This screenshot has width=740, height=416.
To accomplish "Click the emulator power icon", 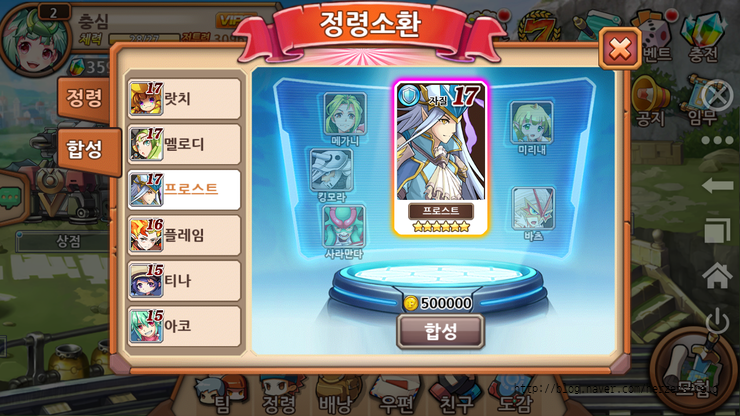I will [x=717, y=322].
